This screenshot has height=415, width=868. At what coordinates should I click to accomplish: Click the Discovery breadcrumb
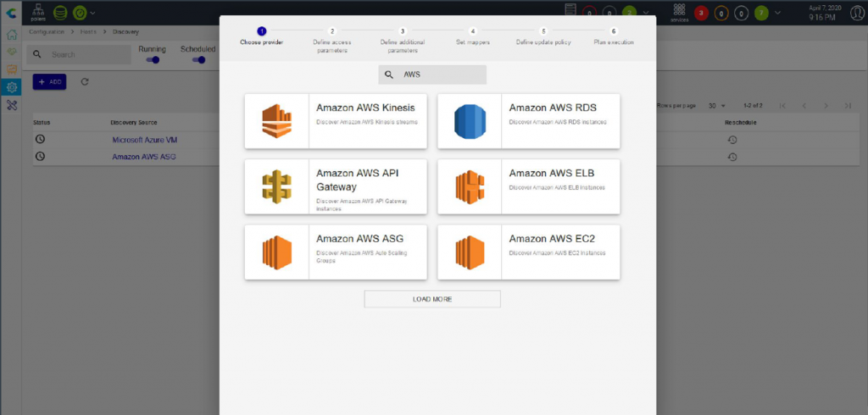[125, 32]
